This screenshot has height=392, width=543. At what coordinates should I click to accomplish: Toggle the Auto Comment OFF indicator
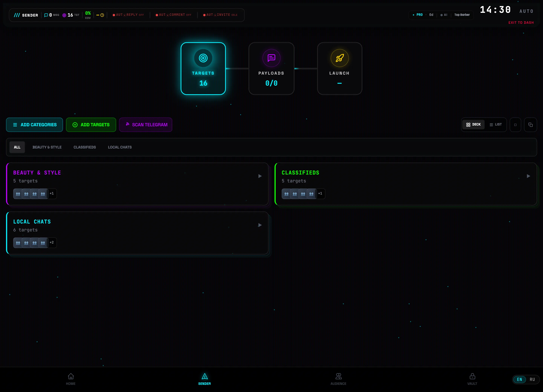tap(174, 15)
